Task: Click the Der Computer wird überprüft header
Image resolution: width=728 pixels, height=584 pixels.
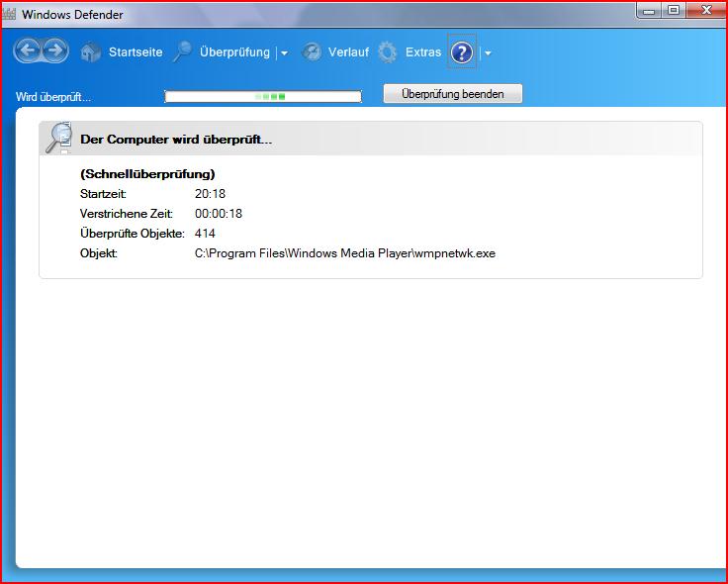Action: pos(176,139)
